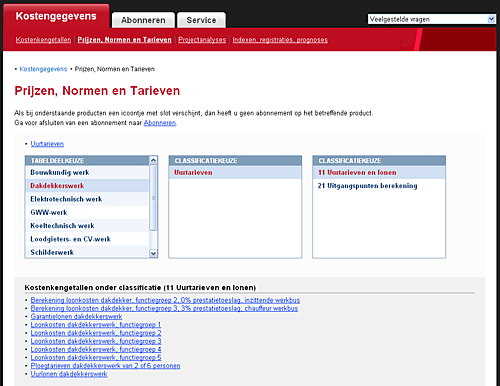Select 11 Uurtarieven en lonen classification
The width and height of the screenshot is (500, 386).
[x=379, y=172]
